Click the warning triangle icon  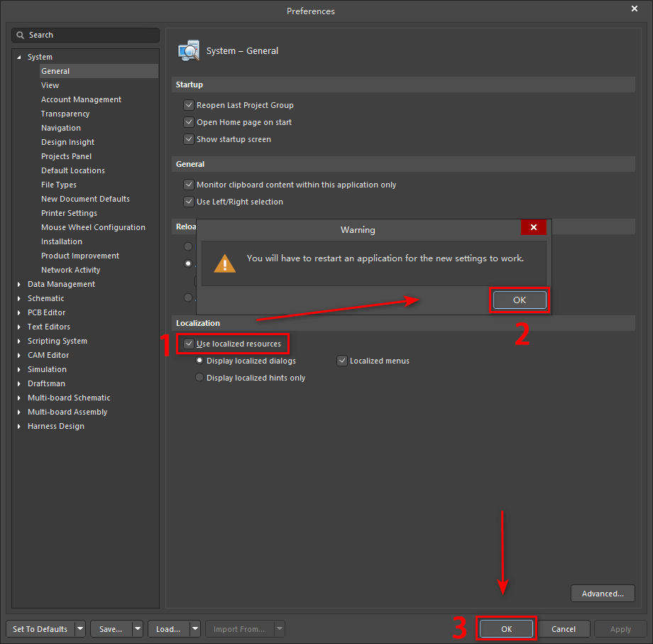(224, 263)
